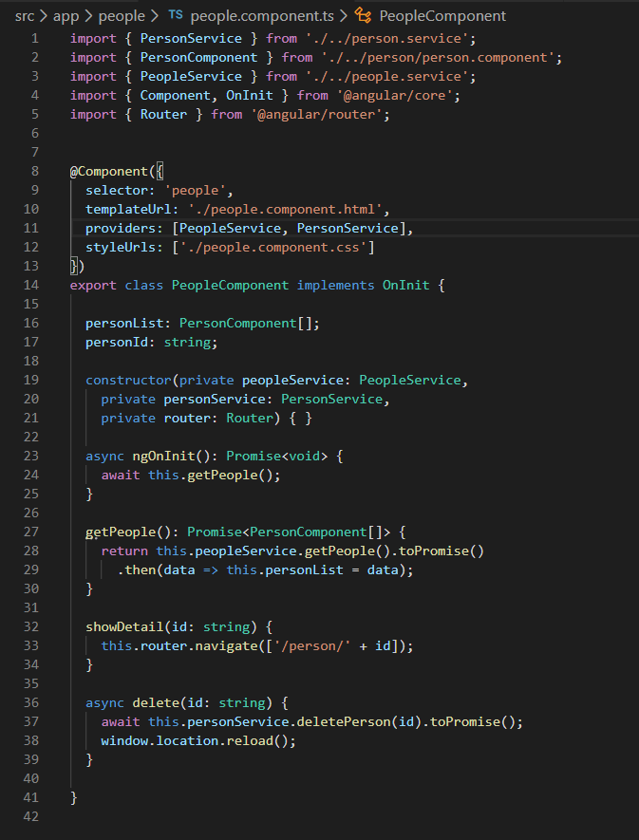Click line number 14 in gutter
The image size is (639, 840).
[31, 285]
